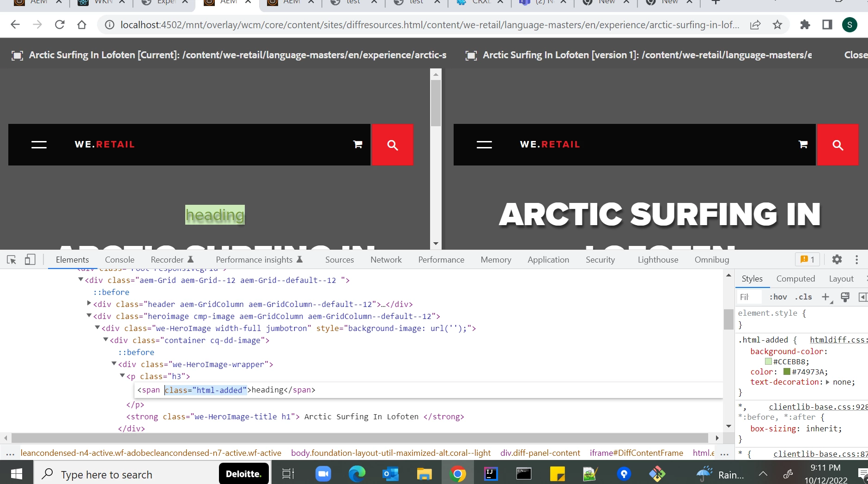
Task: Toggle rendering emulations paintbrush icon in Styles
Action: [x=845, y=297]
